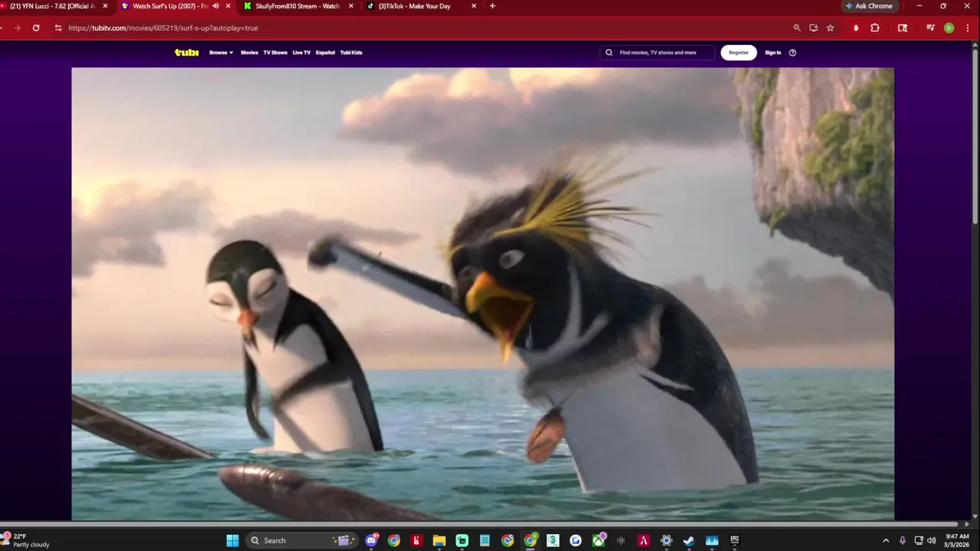
Task: Show hidden system tray icons
Action: coord(886,540)
